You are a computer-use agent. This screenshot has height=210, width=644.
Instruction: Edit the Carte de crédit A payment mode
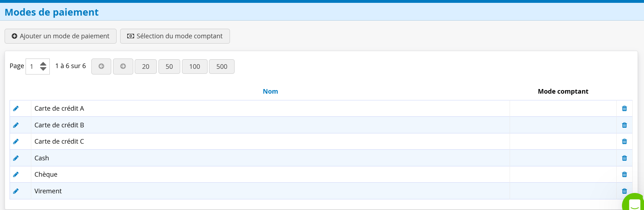[16, 109]
